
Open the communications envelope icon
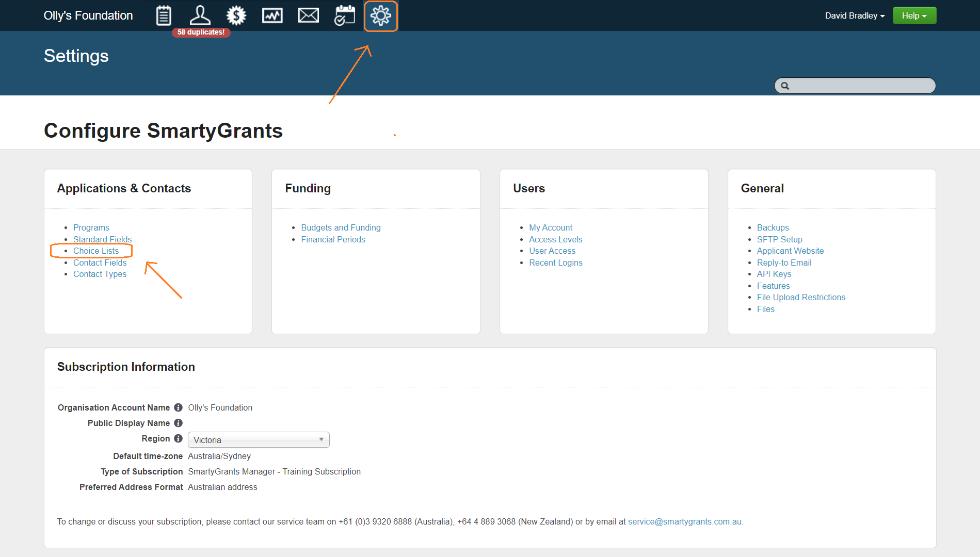(x=308, y=15)
